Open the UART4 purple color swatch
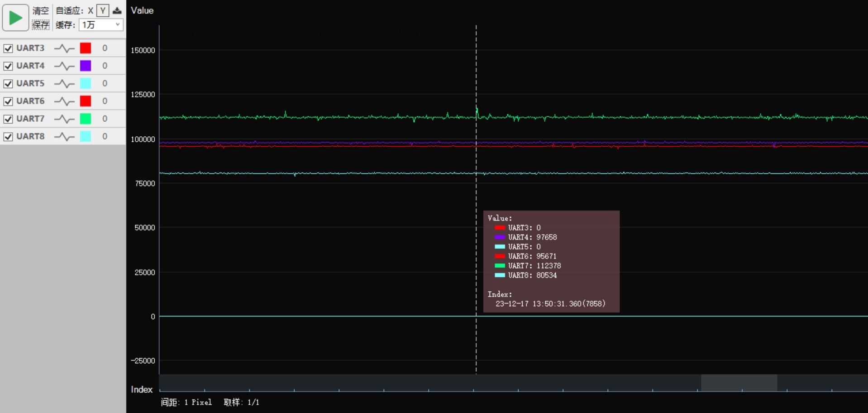This screenshot has height=413, width=868. click(86, 66)
